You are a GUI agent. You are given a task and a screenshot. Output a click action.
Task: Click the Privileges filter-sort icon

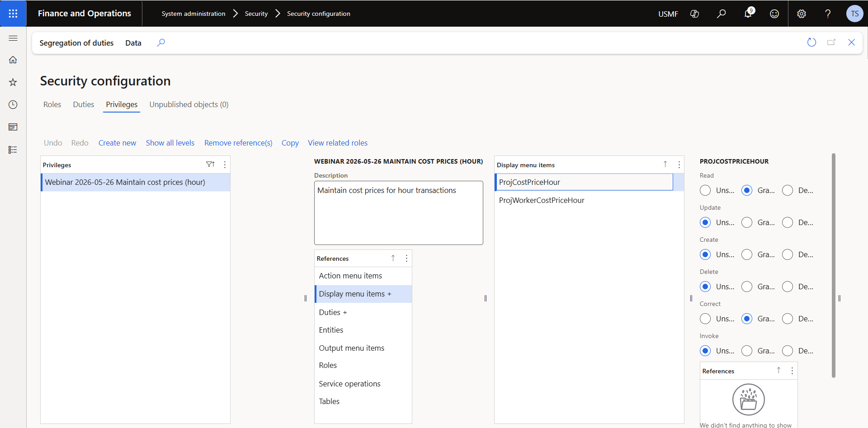point(210,165)
